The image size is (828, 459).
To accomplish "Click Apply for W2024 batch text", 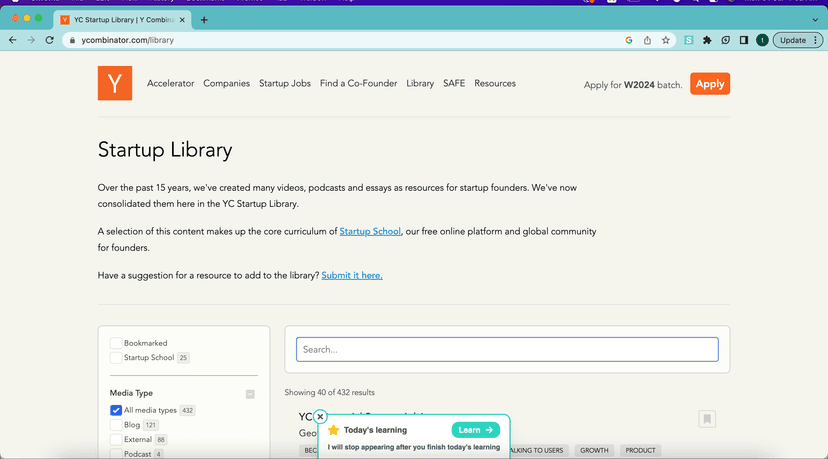I will pyautogui.click(x=633, y=85).
